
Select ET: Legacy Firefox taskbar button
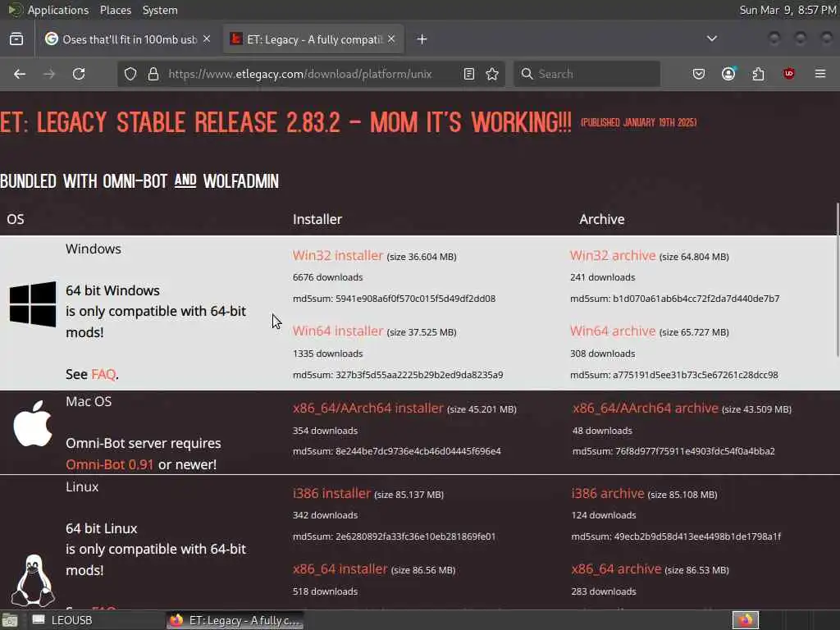tap(235, 620)
